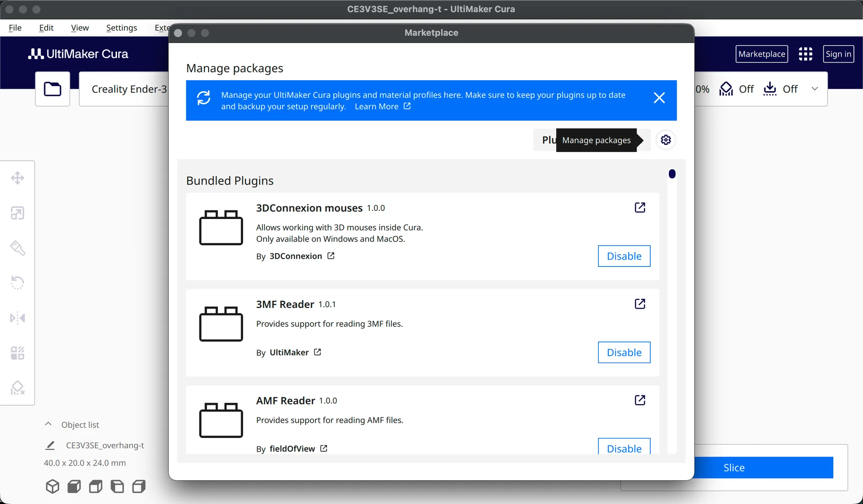
Task: Switch to 3D perspective view cube
Action: click(53, 486)
